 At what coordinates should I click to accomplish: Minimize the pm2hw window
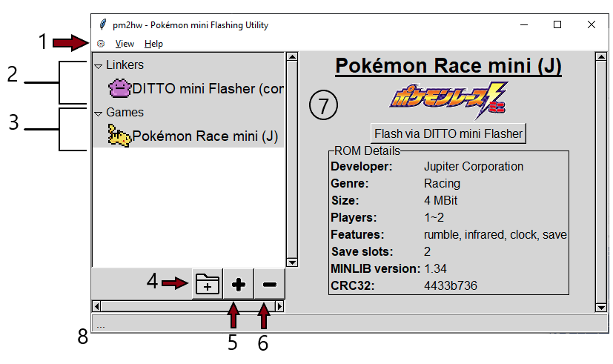pos(524,24)
